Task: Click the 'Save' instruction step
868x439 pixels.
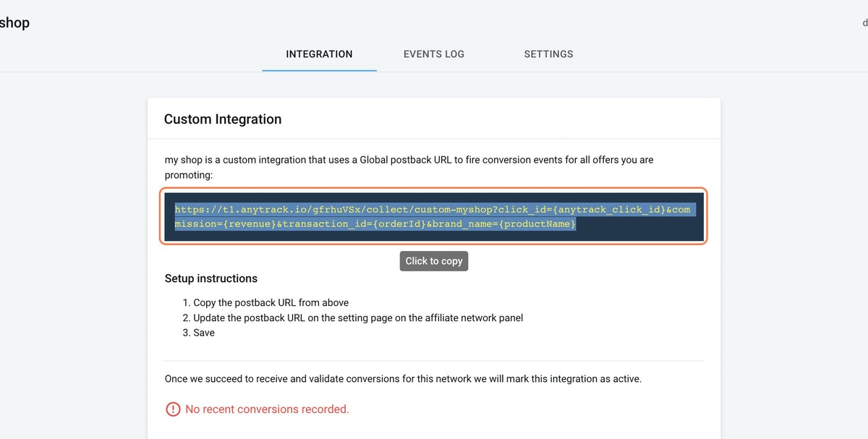Action: click(204, 333)
